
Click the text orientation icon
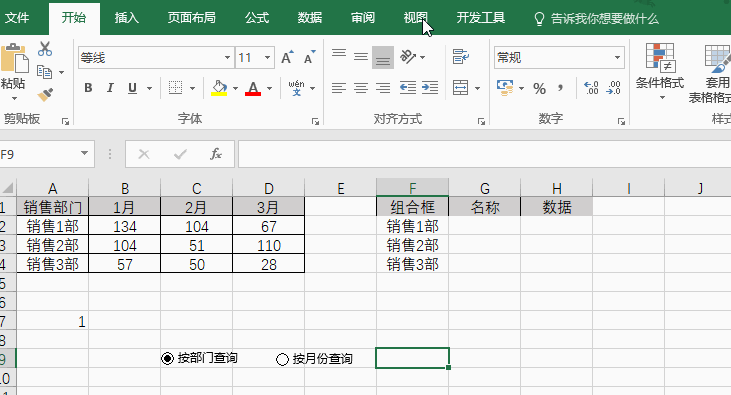point(408,57)
